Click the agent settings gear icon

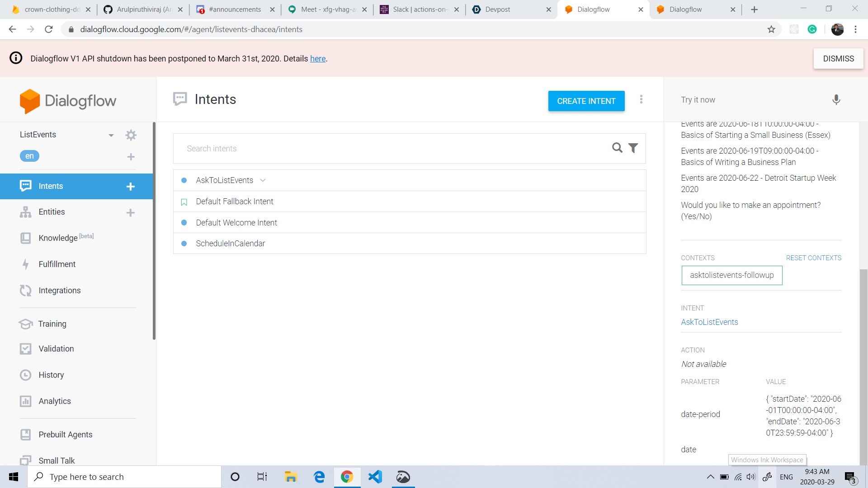click(131, 135)
